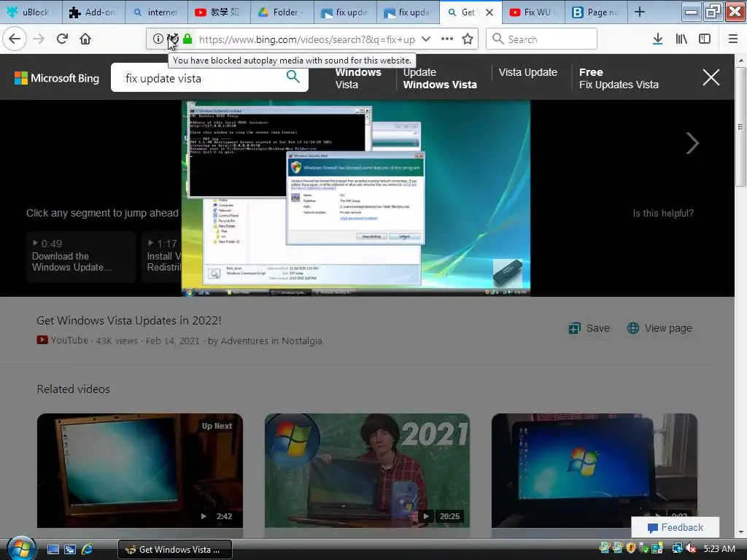Submit search with magnifier icon
The width and height of the screenshot is (747, 560).
coord(293,76)
